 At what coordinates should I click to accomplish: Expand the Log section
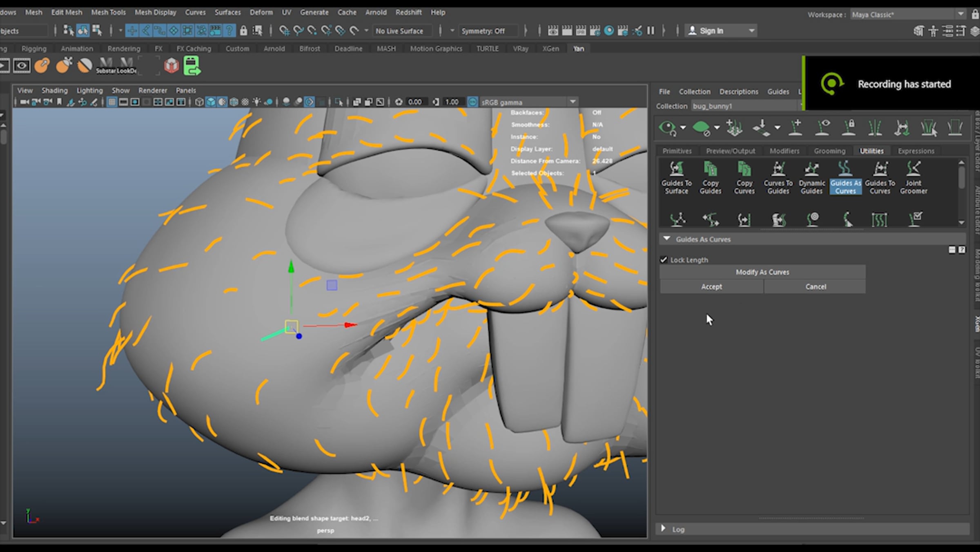(663, 529)
